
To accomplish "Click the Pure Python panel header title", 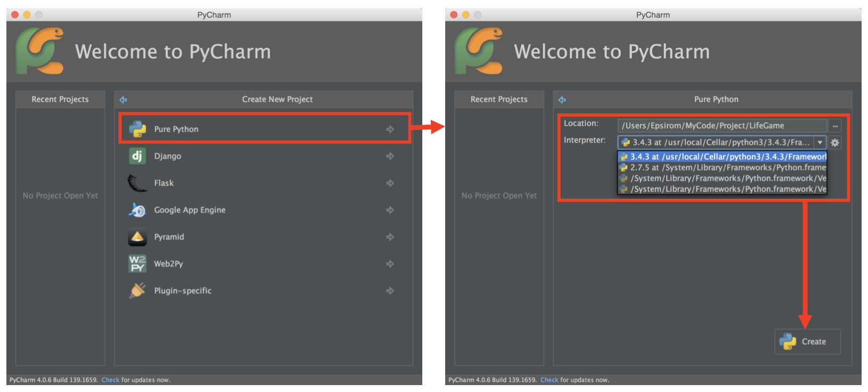I will click(716, 99).
